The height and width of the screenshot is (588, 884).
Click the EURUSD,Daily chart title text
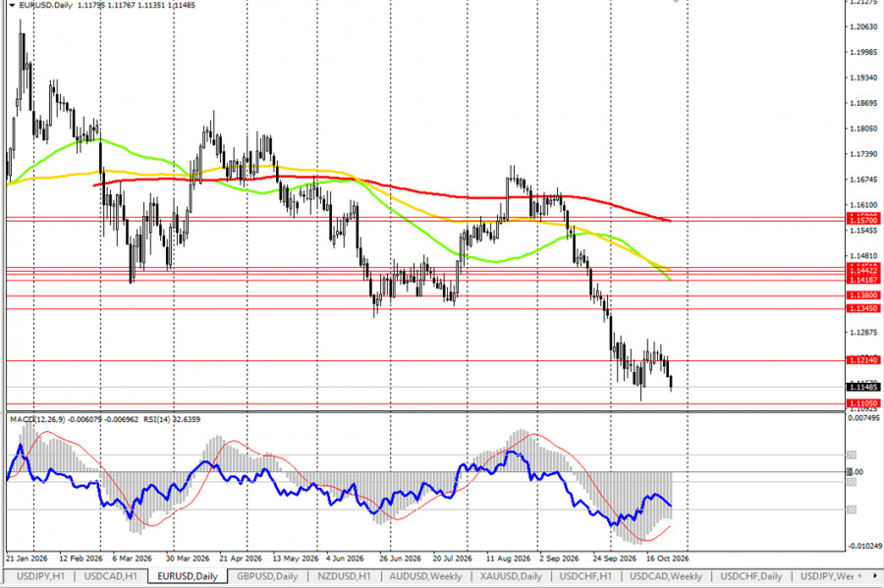click(45, 5)
